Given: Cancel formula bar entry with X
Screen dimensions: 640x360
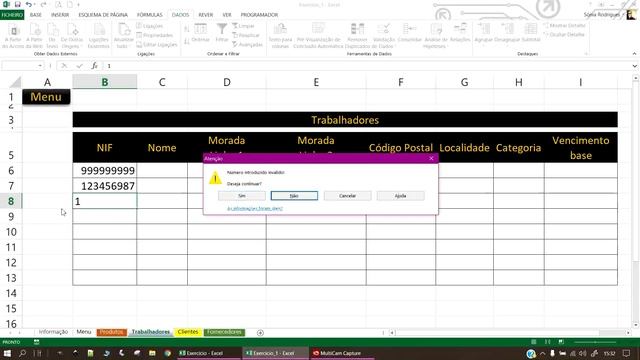Looking at the screenshot, I should coord(64,66).
